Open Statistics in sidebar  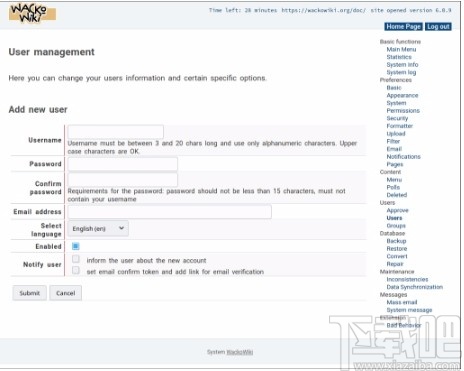tap(399, 57)
